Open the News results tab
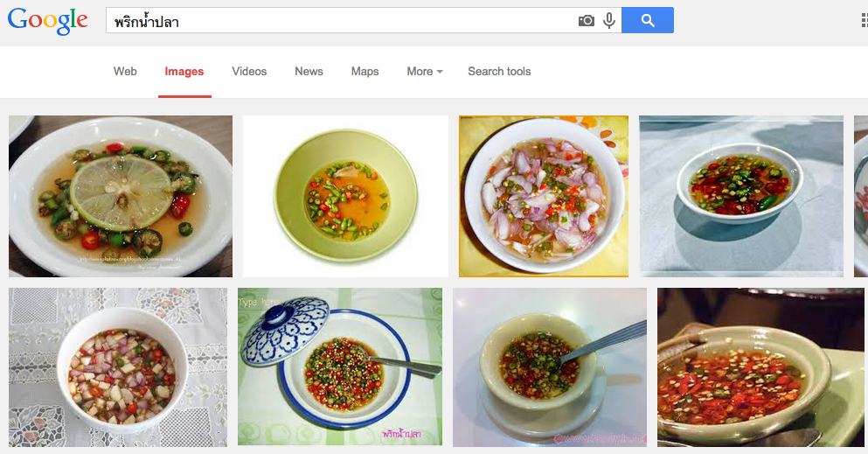 (x=309, y=72)
